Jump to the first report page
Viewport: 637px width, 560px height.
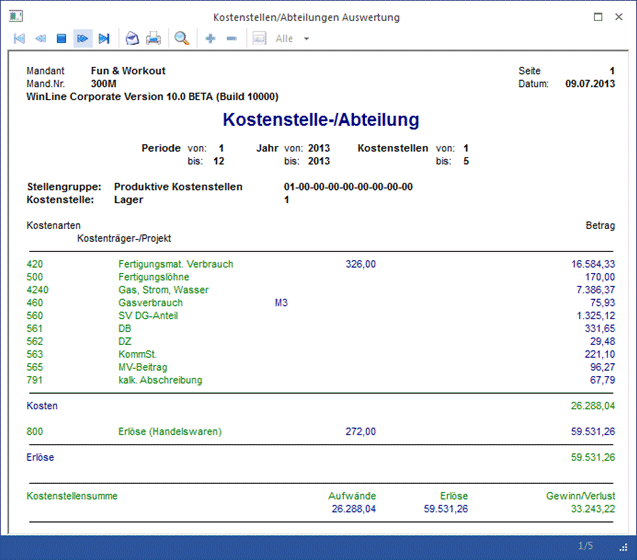19,38
